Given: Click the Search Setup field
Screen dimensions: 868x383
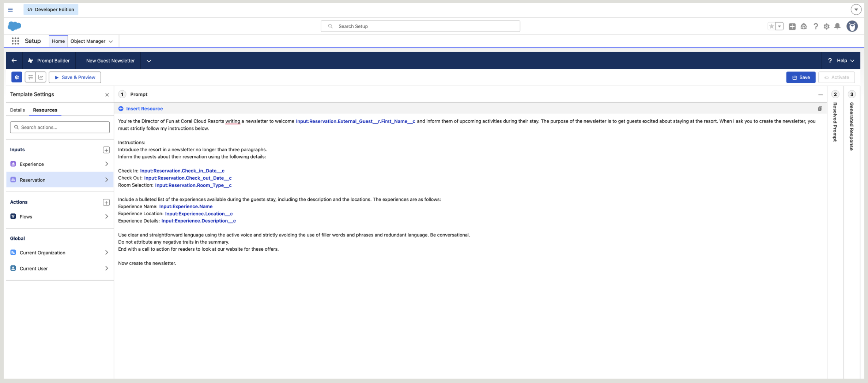Looking at the screenshot, I should 420,26.
